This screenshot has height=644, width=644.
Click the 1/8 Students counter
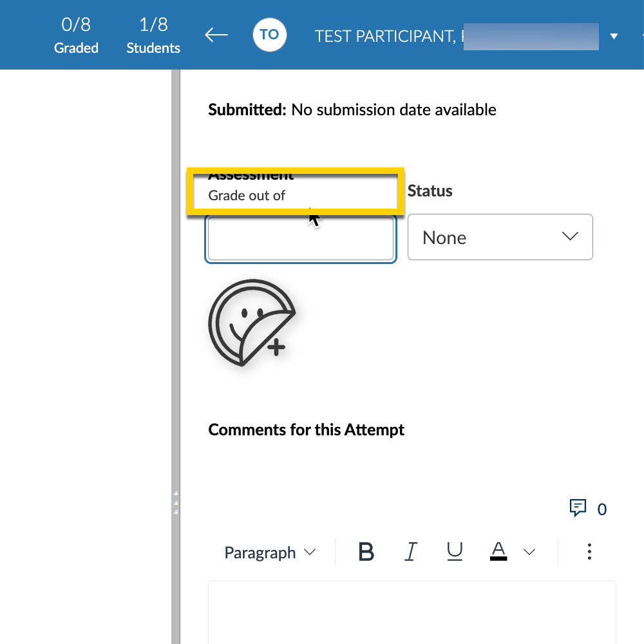pos(153,35)
